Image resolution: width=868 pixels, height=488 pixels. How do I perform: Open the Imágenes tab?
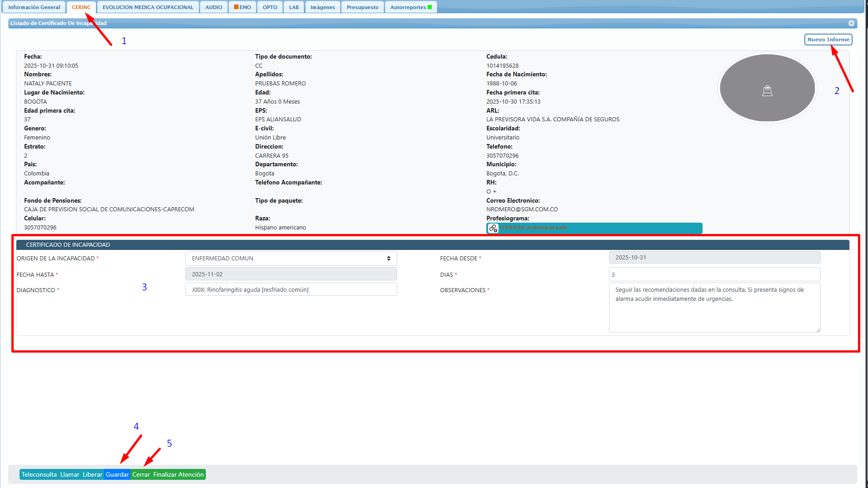click(323, 7)
